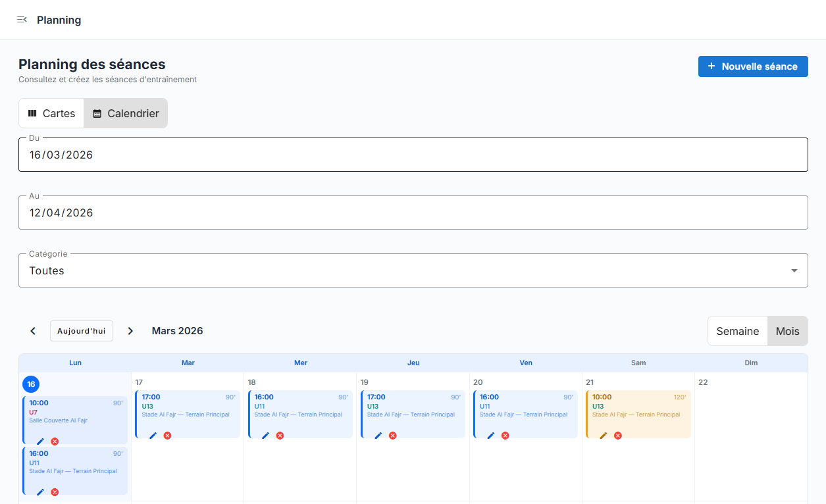Delete Friday 16:00 U11 session
Viewport: 826px width, 504px height.
(x=505, y=436)
